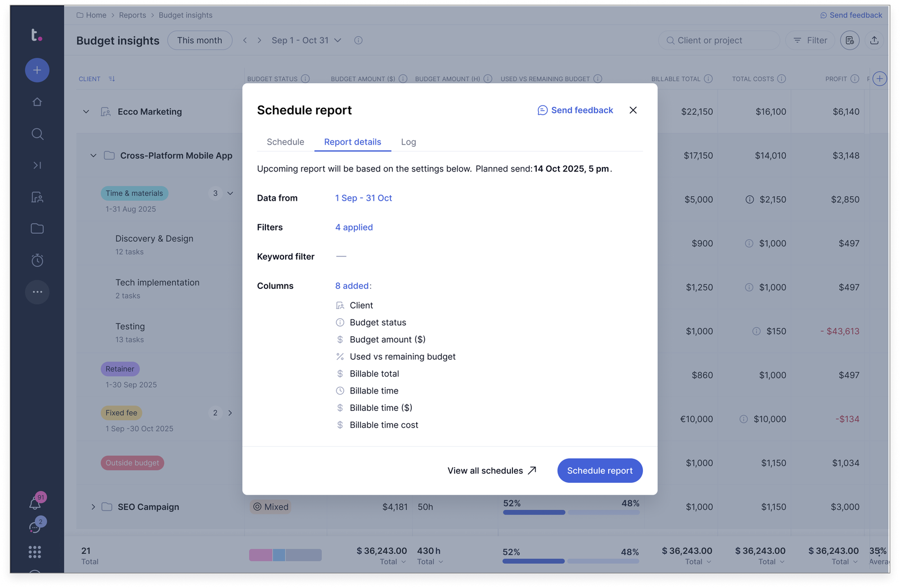Open the time tracker stopwatch icon

37,260
